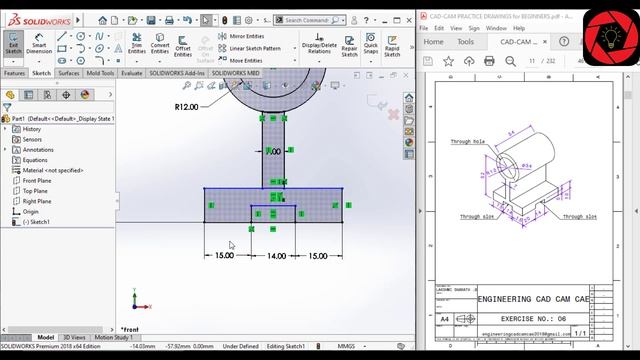Print the SolidWorks document
640x360 pixels.
(169, 20)
